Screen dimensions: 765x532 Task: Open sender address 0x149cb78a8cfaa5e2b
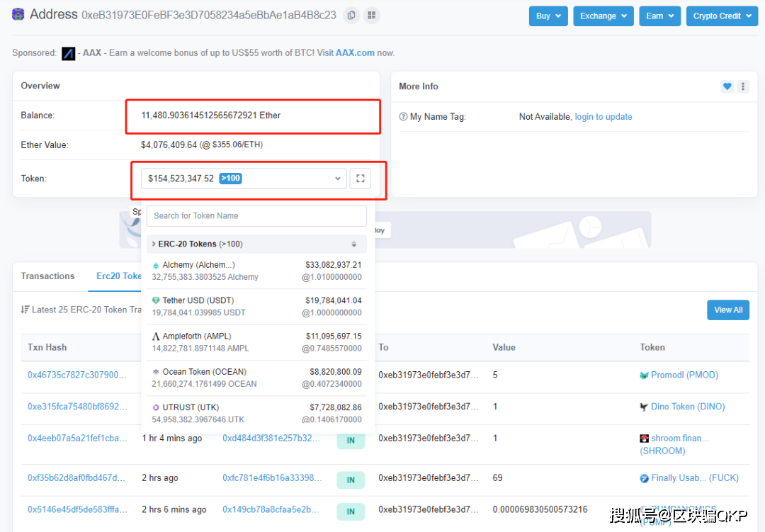(271, 509)
